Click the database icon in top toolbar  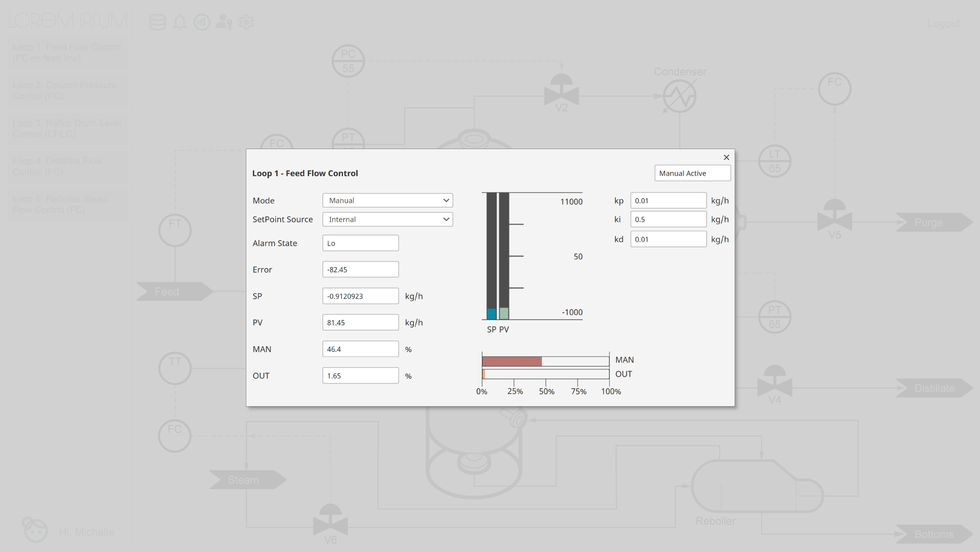(157, 22)
